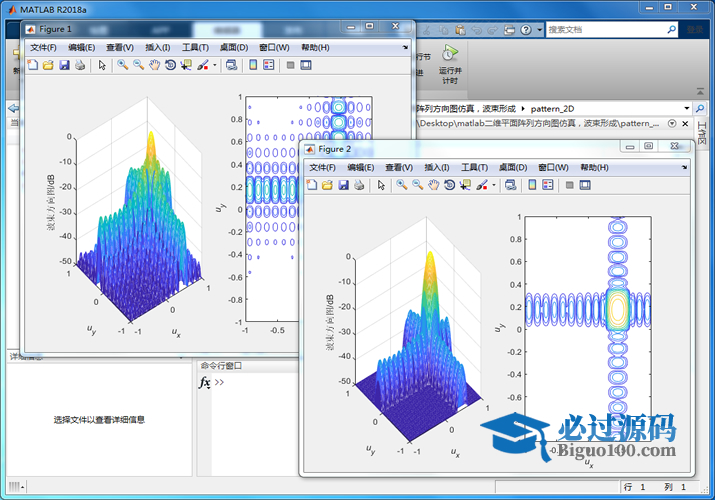Select Zoom In tool in Figure 1
This screenshot has height=500, width=715.
coord(122,65)
